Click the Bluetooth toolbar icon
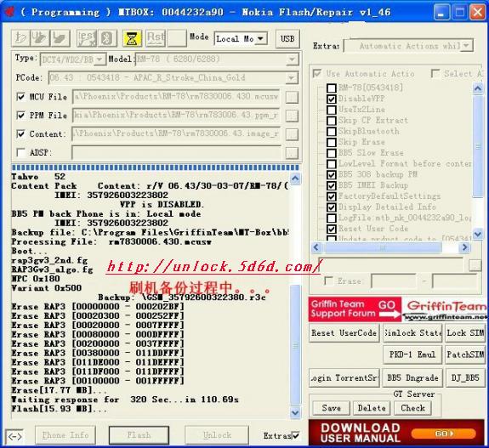Image resolution: width=489 pixels, height=448 pixels. pyautogui.click(x=107, y=38)
